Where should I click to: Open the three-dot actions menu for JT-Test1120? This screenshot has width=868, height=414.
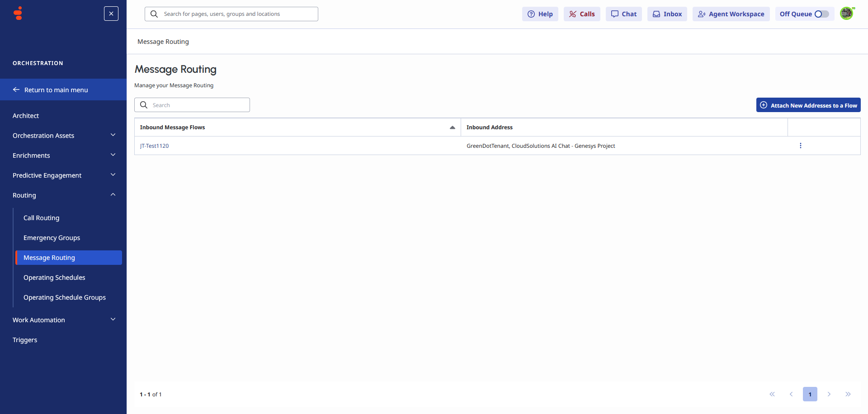click(x=800, y=146)
